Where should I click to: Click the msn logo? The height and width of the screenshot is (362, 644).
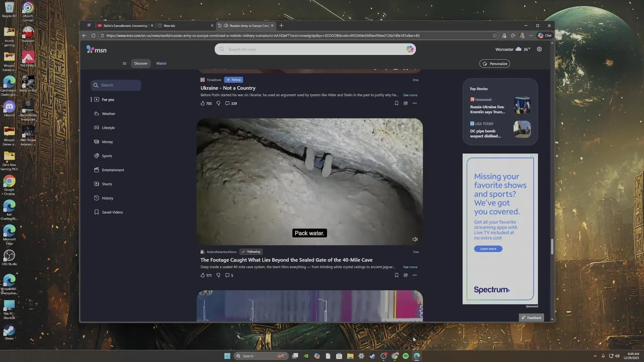(97, 49)
